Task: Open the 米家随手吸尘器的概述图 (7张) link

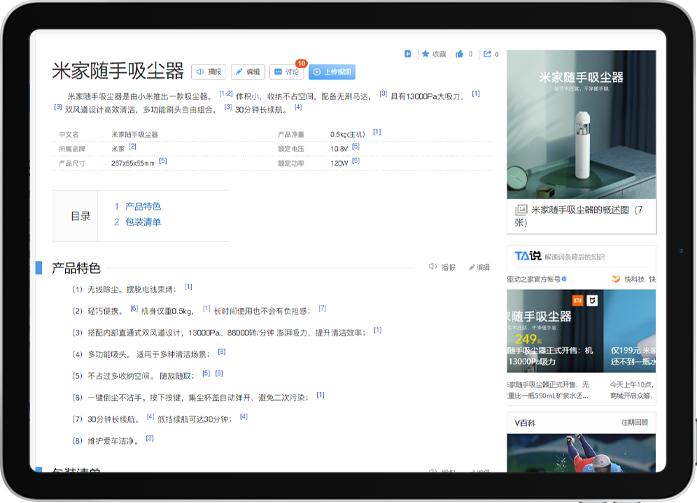Action: (x=579, y=216)
